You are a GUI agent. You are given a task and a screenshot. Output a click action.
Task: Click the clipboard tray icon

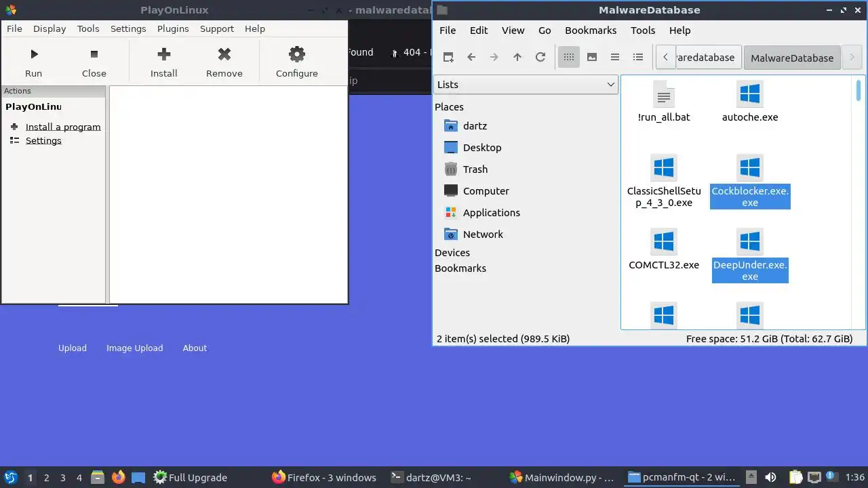[796, 477]
